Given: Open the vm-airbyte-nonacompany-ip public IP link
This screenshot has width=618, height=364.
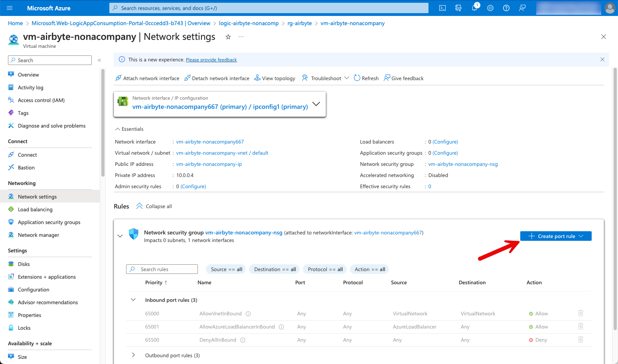Looking at the screenshot, I should 209,164.
